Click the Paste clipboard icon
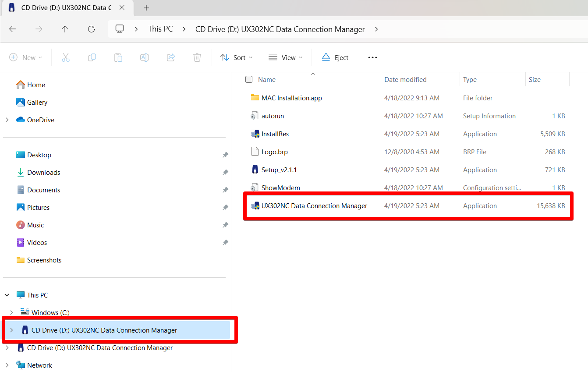Screen dimensions: 588x372 click(118, 57)
